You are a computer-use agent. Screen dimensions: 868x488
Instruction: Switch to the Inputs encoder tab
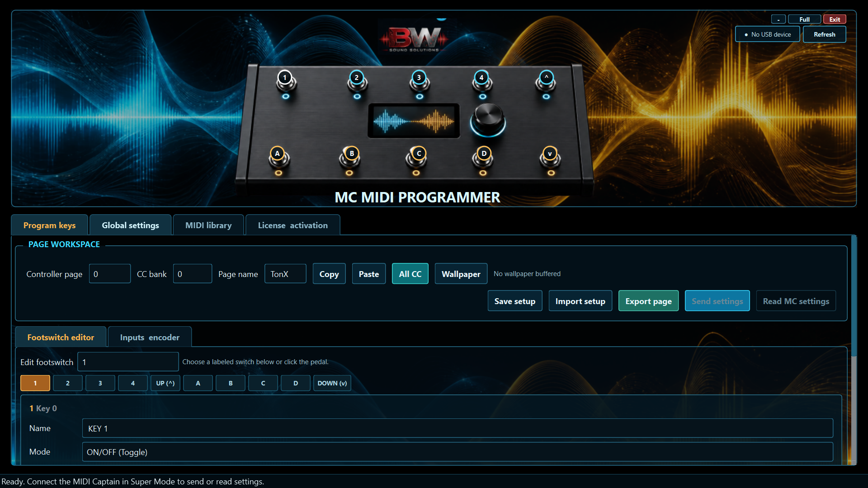pyautogui.click(x=150, y=337)
